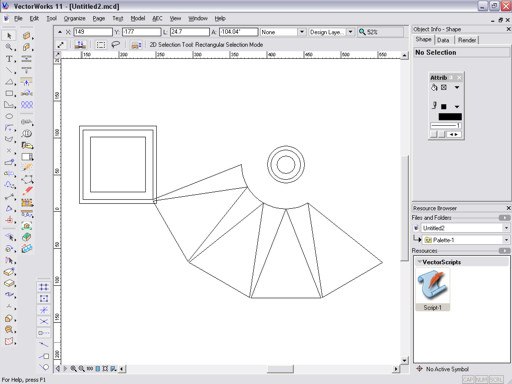This screenshot has width=512, height=384.
Task: Toggle Snap to Angle constraint
Action: click(44, 310)
